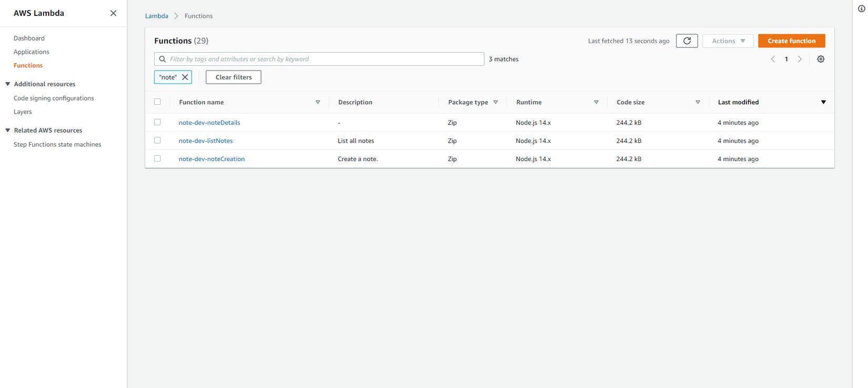Screen dimensions: 868x388
Task: Click the Create function button
Action: point(791,41)
